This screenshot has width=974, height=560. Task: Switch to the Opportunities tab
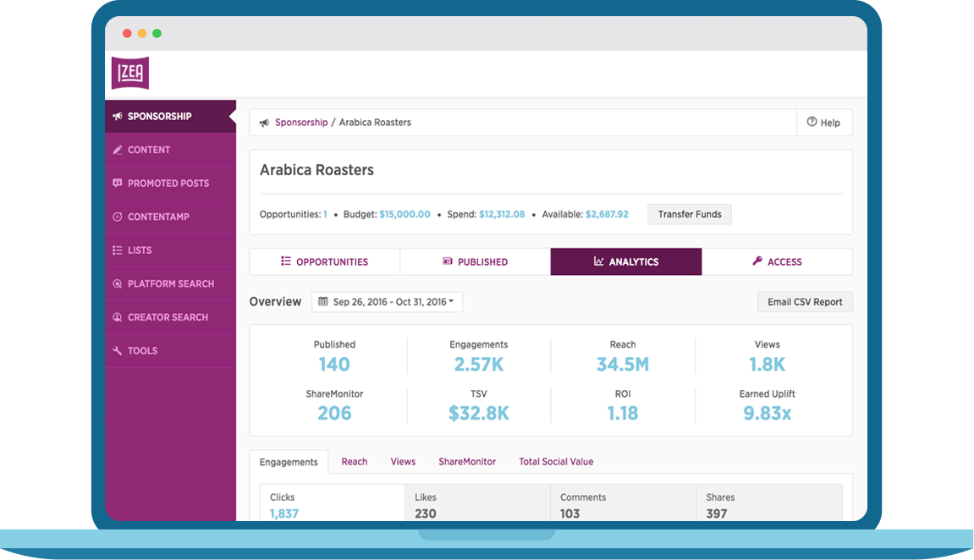click(325, 261)
